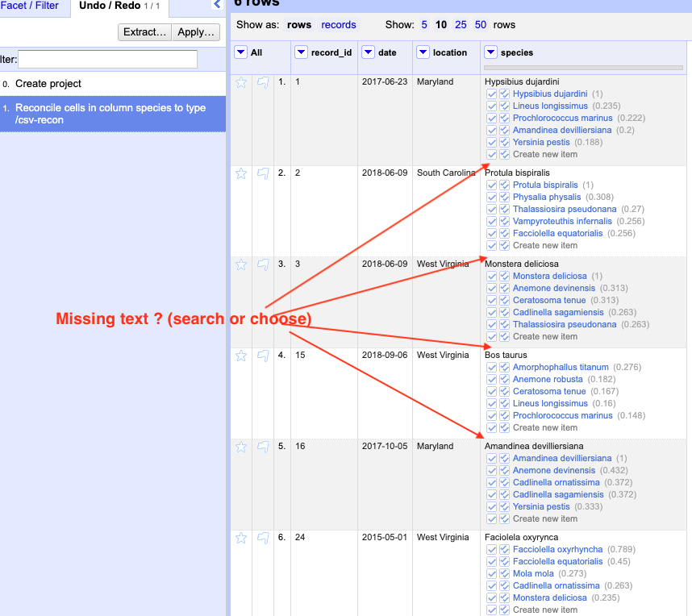Show 25 rows per page
Viewport: 692px width, 616px height.
tap(461, 25)
